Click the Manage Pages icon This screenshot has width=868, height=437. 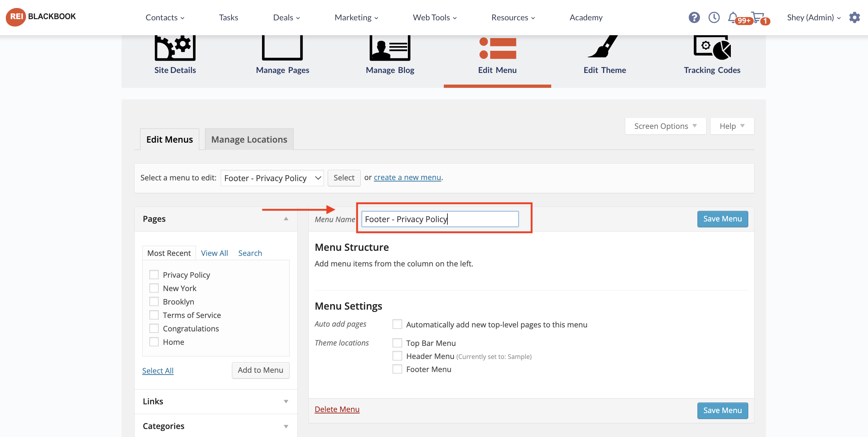pos(282,48)
